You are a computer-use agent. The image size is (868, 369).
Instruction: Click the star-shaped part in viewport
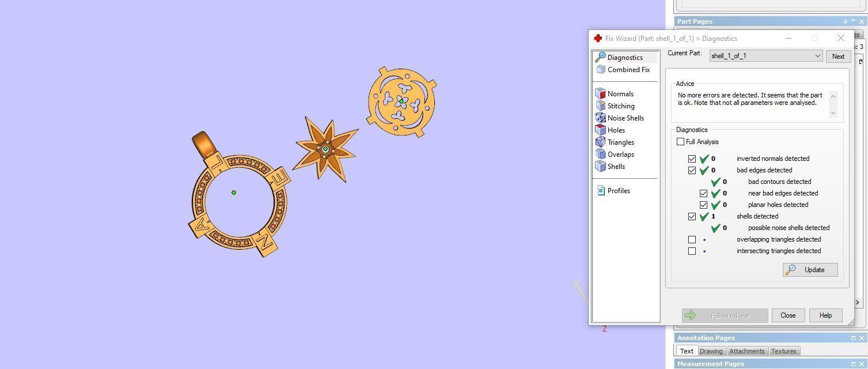326,150
